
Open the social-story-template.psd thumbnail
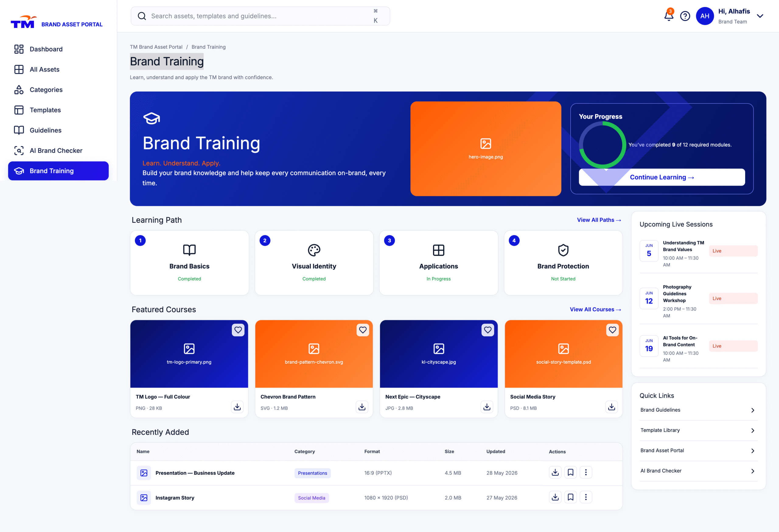[564, 354]
